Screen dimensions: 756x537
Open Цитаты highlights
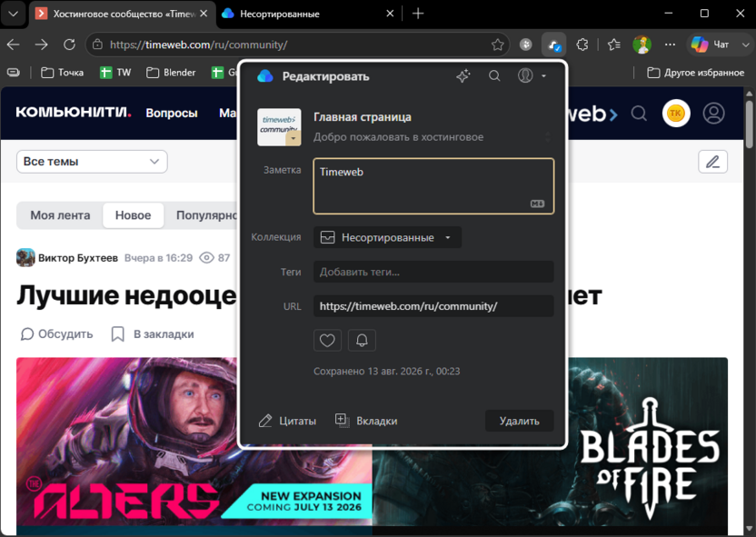[x=287, y=421]
